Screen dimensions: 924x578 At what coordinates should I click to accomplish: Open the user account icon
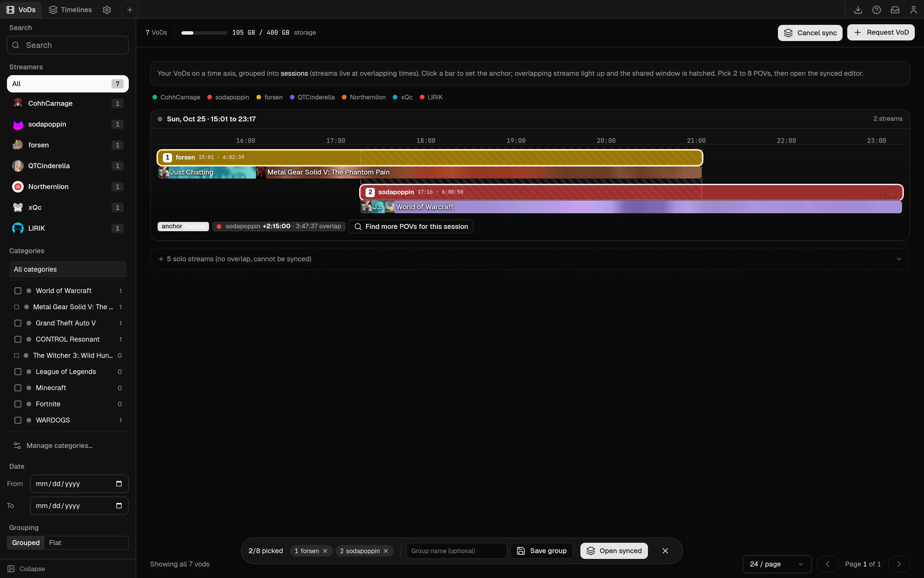913,10
